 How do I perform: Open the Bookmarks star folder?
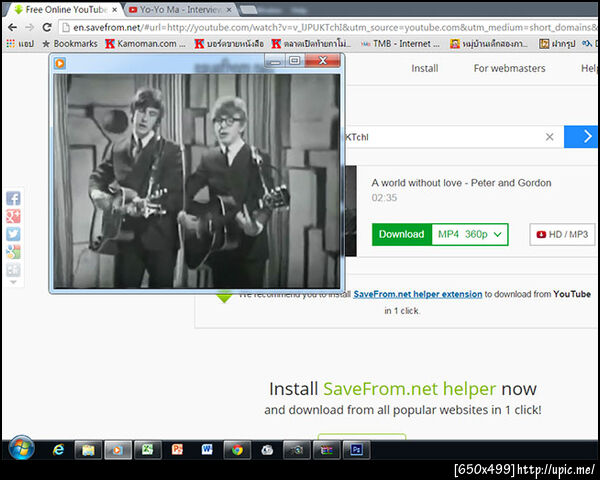tap(70, 44)
